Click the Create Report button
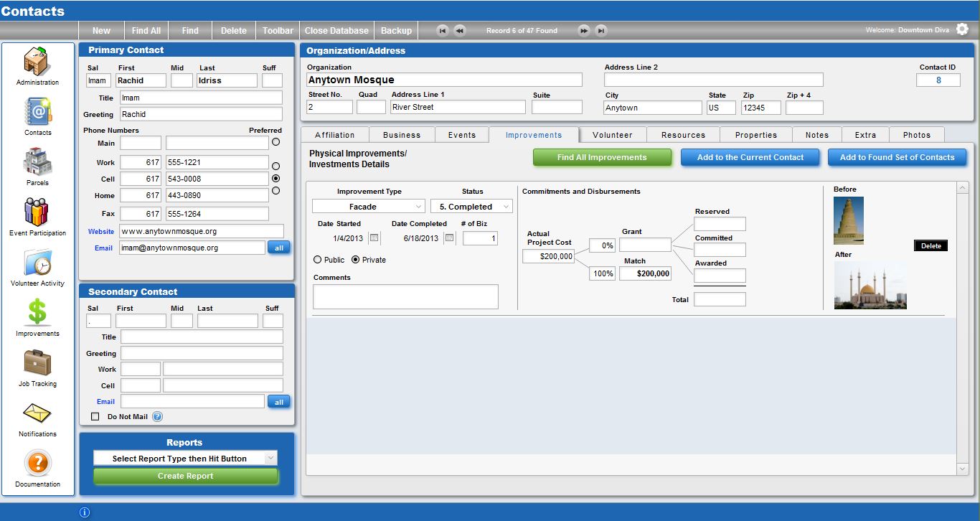980x521 pixels. tap(185, 476)
